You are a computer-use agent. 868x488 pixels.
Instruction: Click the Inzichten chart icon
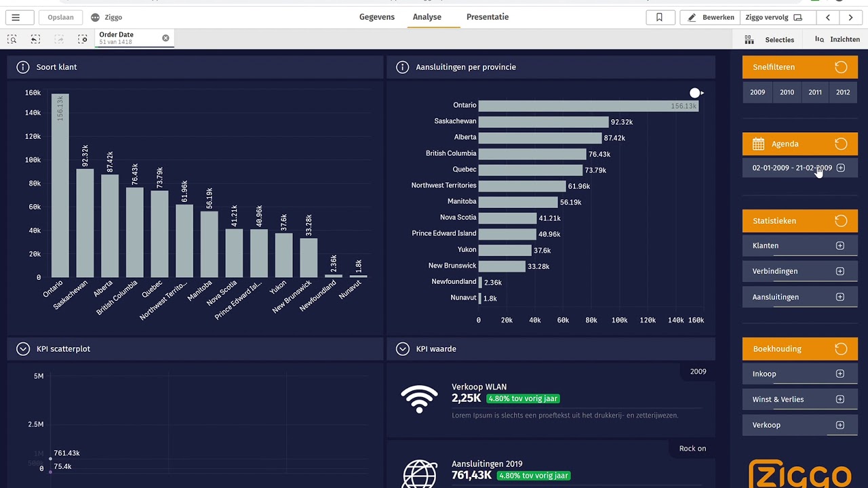point(819,39)
